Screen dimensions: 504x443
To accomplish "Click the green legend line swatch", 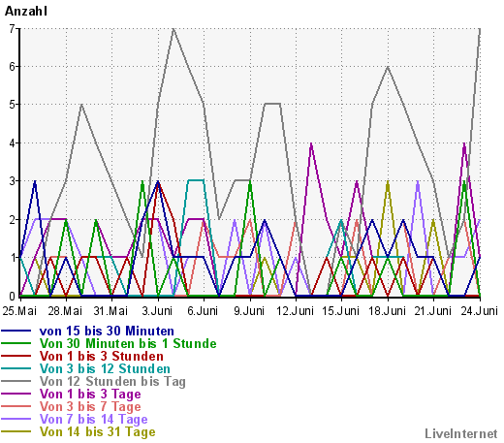I will [16, 343].
